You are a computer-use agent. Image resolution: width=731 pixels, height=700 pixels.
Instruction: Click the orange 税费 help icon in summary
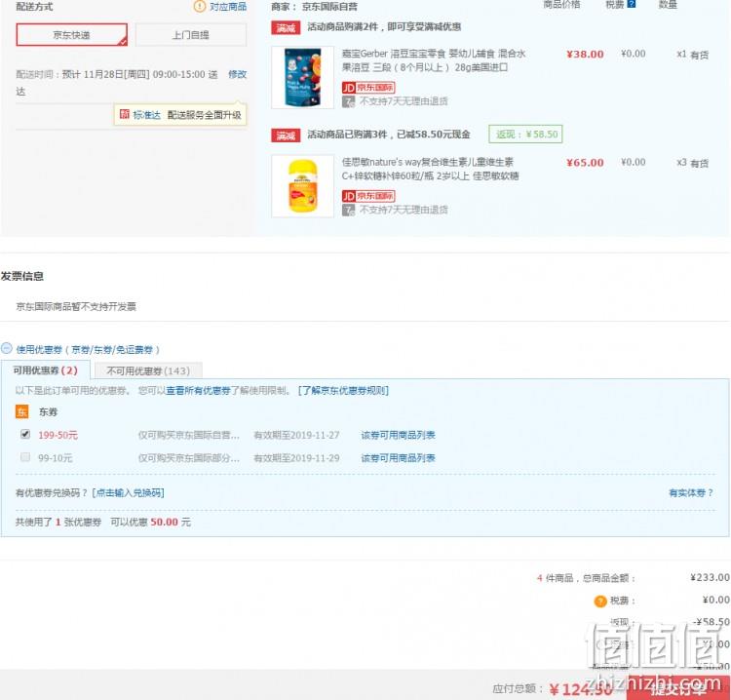point(600,602)
